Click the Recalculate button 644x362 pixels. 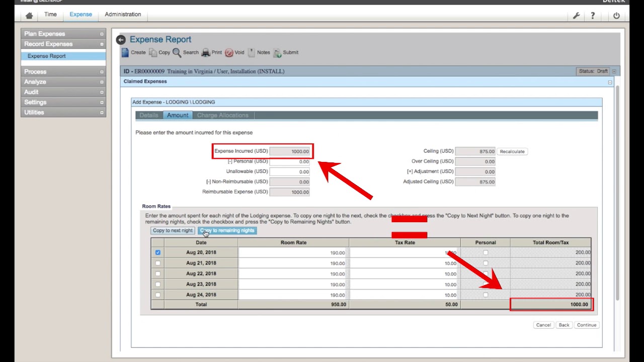512,151
